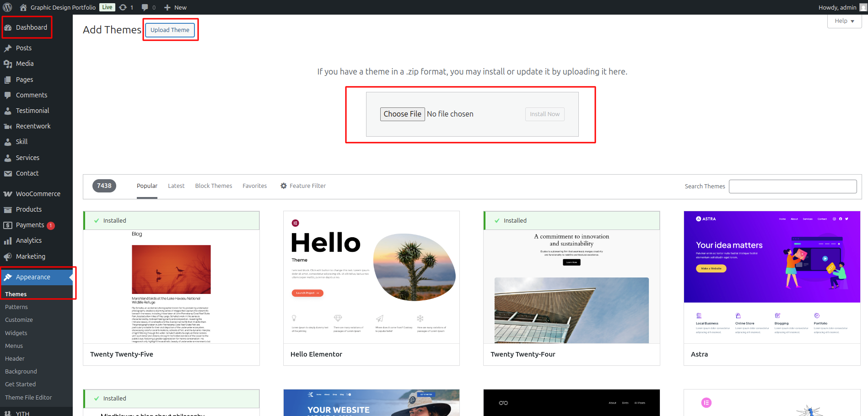Select the Analytics chart icon
The width and height of the screenshot is (868, 416).
tap(8, 240)
